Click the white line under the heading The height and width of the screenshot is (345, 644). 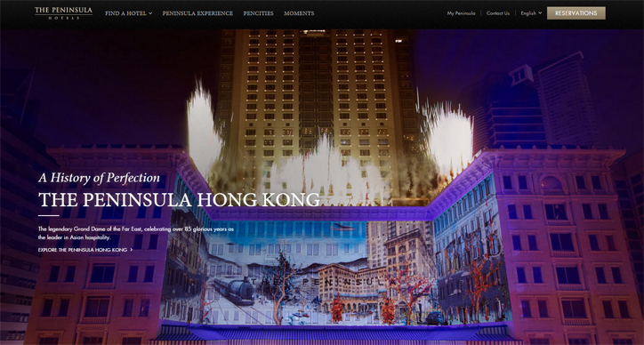48,215
